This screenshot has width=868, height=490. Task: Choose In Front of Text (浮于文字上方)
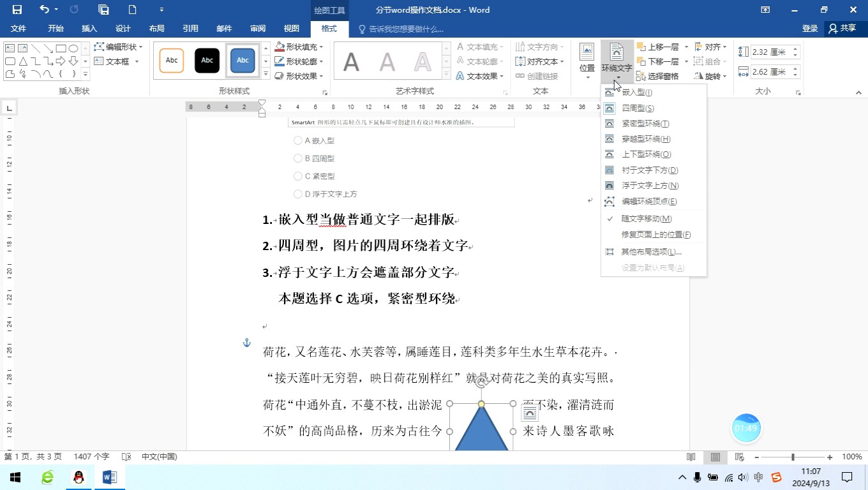654,186
